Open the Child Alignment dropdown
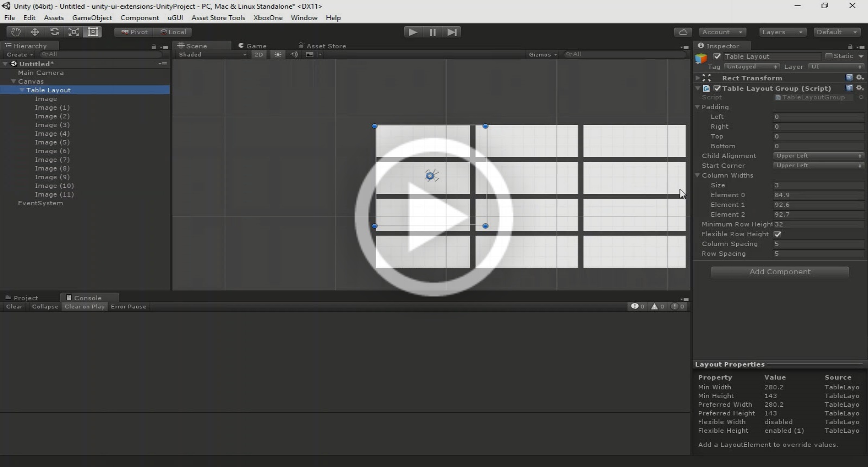 pyautogui.click(x=818, y=156)
